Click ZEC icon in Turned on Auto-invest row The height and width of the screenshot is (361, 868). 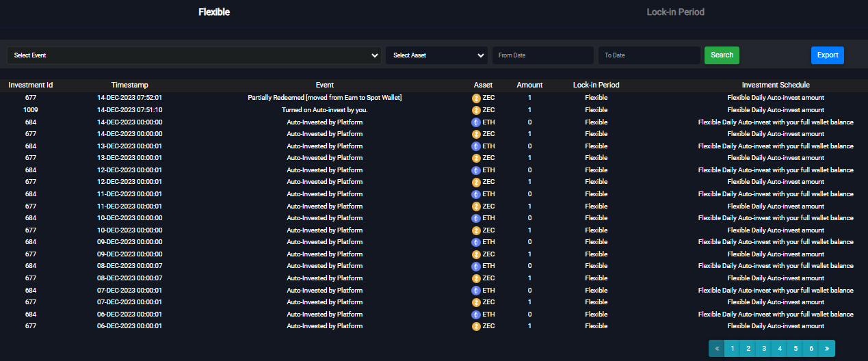coord(476,110)
